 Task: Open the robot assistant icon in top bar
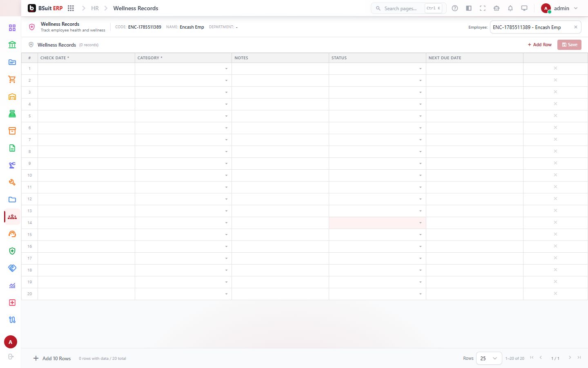click(497, 8)
